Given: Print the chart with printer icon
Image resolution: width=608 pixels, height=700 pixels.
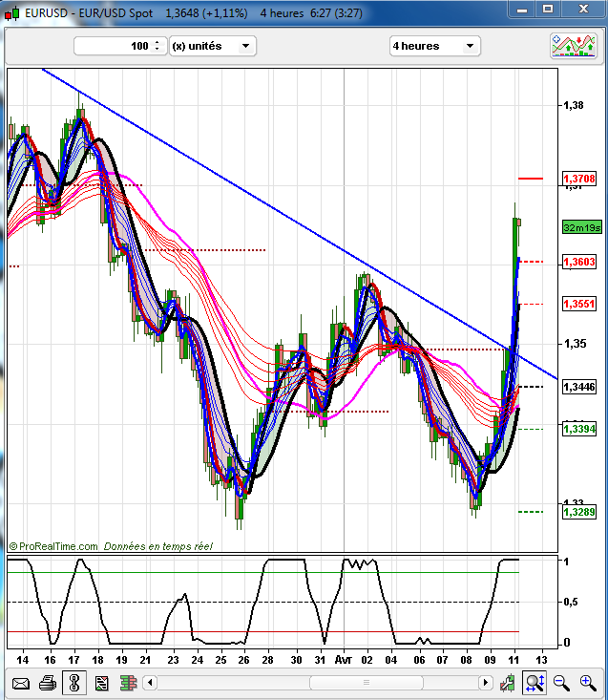Looking at the screenshot, I should (x=48, y=683).
